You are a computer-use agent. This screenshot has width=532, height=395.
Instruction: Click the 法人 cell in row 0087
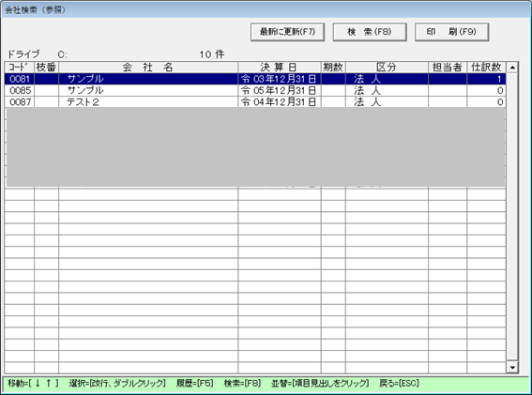(x=387, y=102)
